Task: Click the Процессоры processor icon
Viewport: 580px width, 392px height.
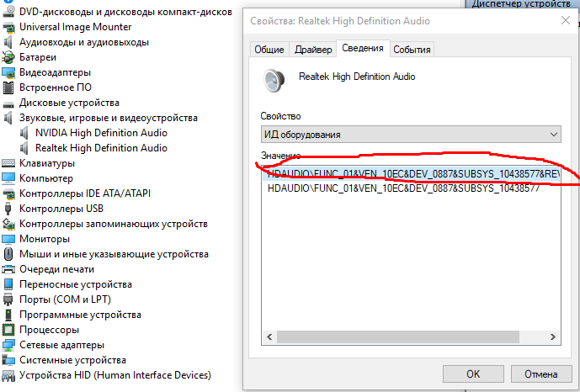Action: pyautogui.click(x=8, y=330)
